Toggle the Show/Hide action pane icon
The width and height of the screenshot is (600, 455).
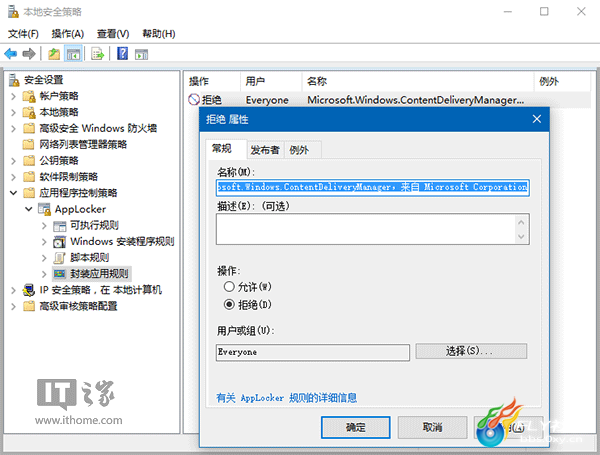(x=141, y=54)
